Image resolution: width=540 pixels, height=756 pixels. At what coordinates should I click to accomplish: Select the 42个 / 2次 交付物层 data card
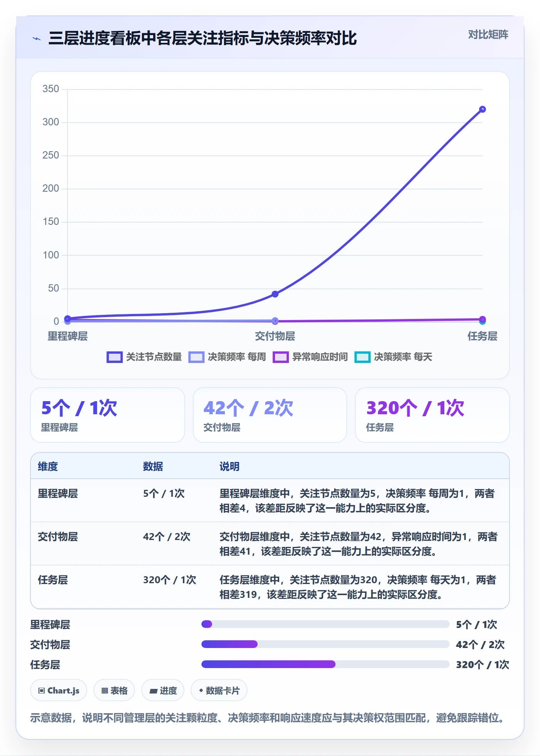click(270, 415)
